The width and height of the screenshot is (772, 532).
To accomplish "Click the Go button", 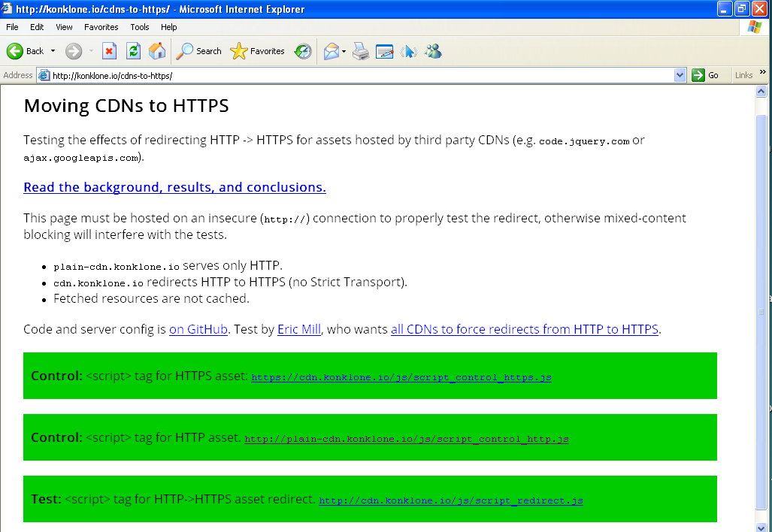I will point(705,75).
